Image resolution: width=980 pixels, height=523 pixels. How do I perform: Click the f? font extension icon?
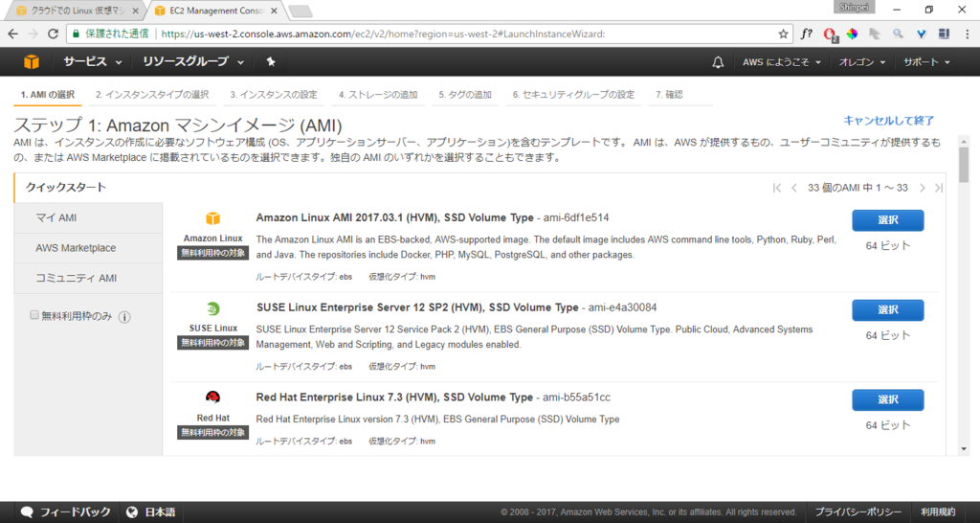coord(807,34)
